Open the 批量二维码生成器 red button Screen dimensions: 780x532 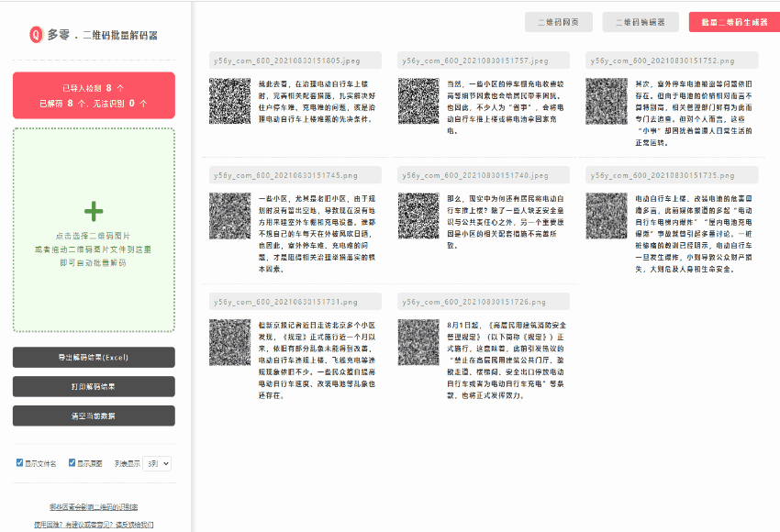734,22
